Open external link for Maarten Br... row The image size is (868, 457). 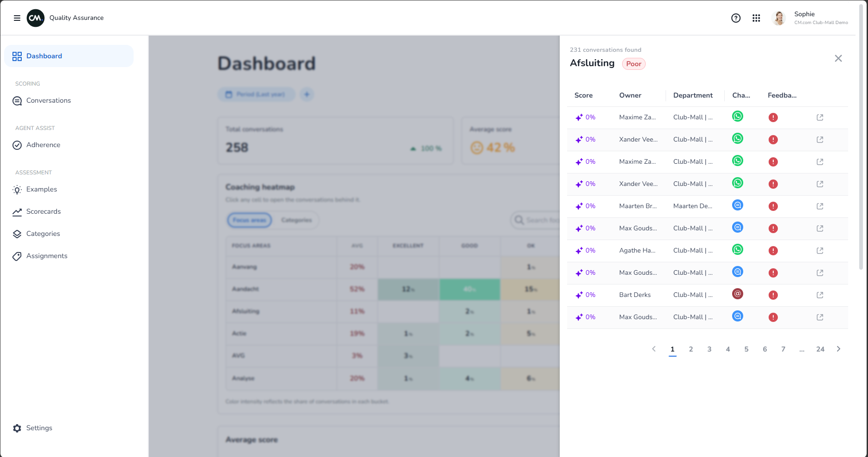(820, 206)
